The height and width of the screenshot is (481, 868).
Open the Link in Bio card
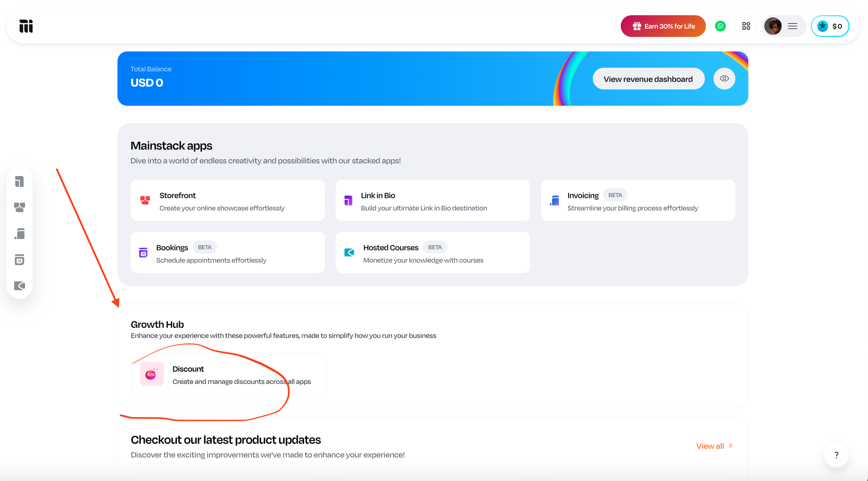433,200
